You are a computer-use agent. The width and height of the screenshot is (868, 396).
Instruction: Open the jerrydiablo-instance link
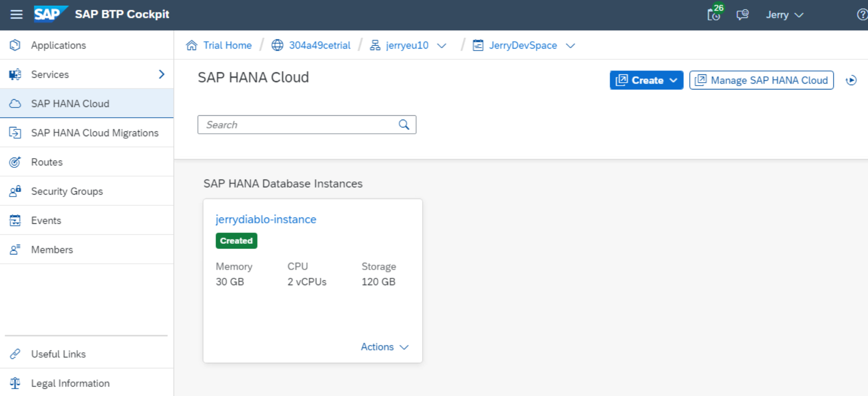(x=266, y=219)
